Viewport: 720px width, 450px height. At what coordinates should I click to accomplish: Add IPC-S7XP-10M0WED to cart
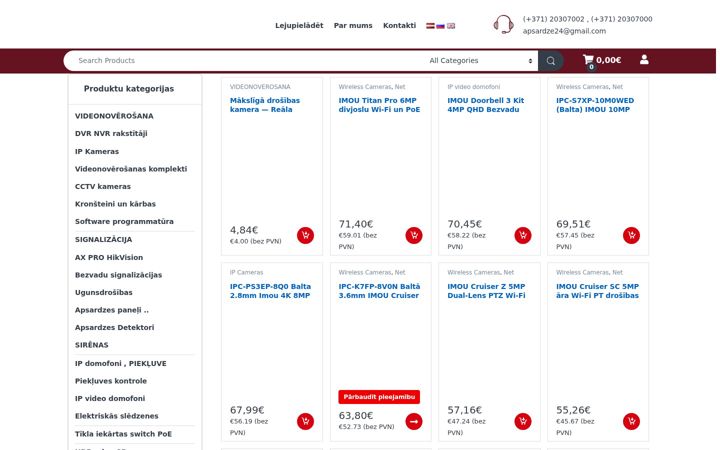pos(631,236)
